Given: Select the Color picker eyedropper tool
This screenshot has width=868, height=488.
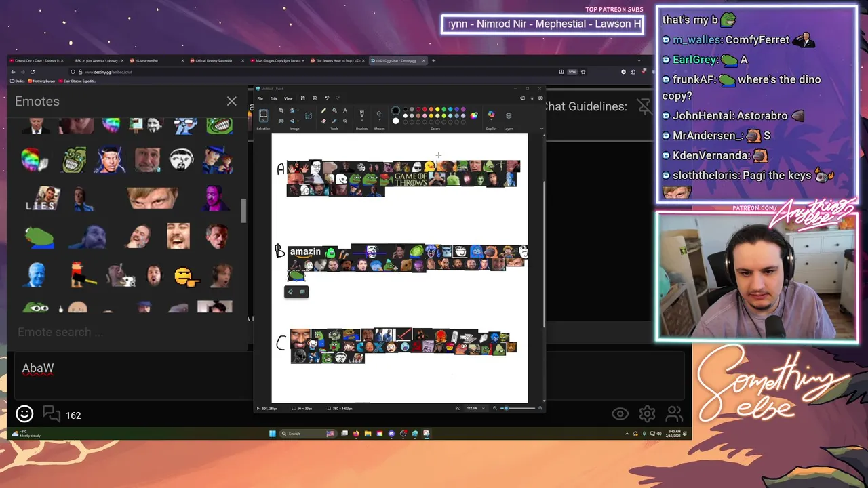Looking at the screenshot, I should tap(334, 121).
